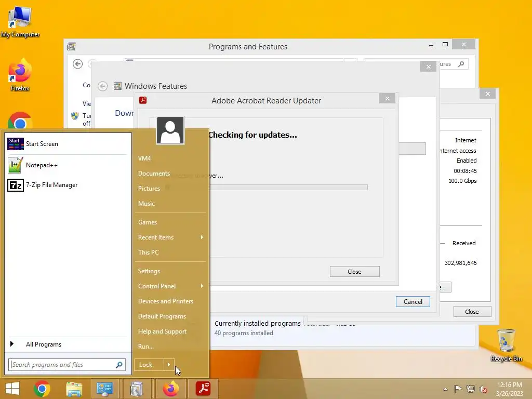The width and height of the screenshot is (532, 399).
Task: Click the user account picture in Start menu
Action: (x=170, y=130)
